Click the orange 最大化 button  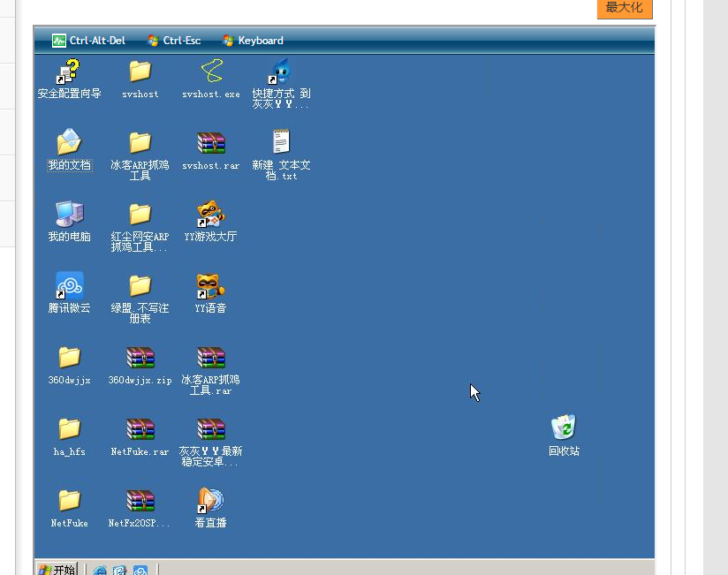point(625,7)
